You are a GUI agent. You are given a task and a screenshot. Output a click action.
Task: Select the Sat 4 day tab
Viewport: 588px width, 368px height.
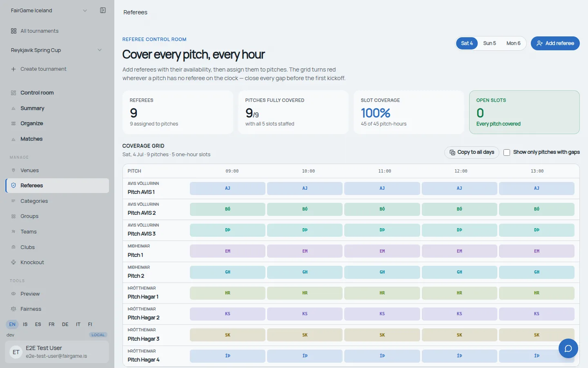pos(467,43)
